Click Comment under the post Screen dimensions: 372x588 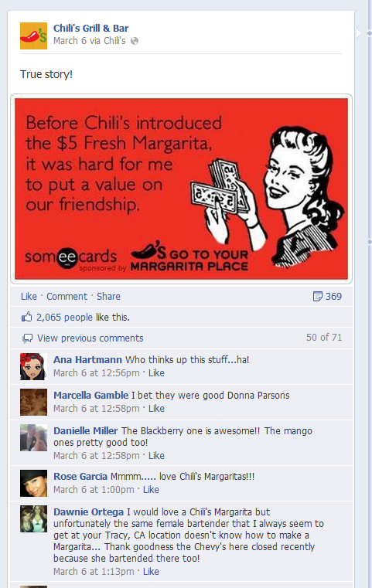pos(67,296)
